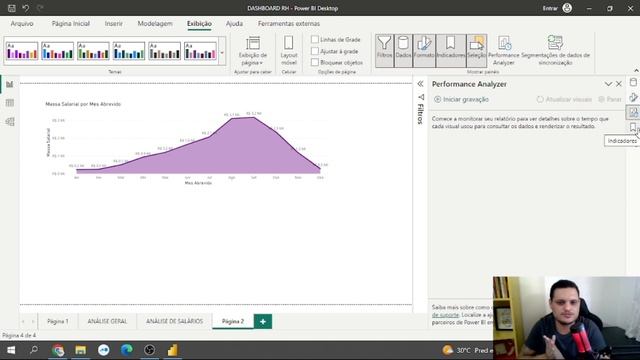640x360 pixels.
Task: Toggle the Indicadores pane button
Action: tap(451, 51)
